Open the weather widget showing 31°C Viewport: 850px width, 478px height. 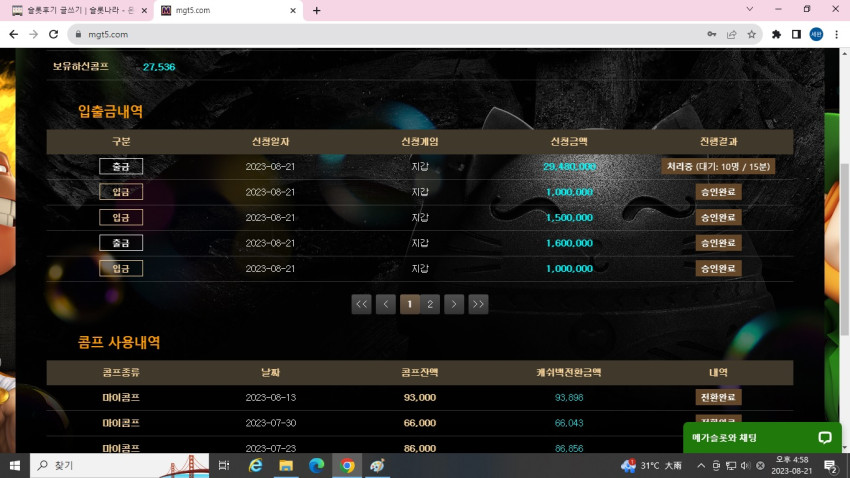[x=652, y=466]
